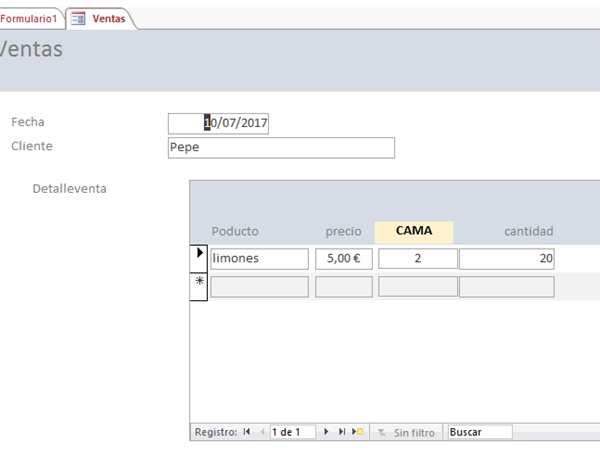
Task: Select the new record asterisk row
Action: pos(199,284)
